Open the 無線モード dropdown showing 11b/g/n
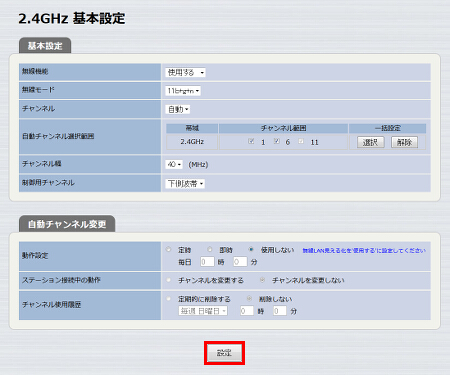The height and width of the screenshot is (375, 450). (x=183, y=91)
